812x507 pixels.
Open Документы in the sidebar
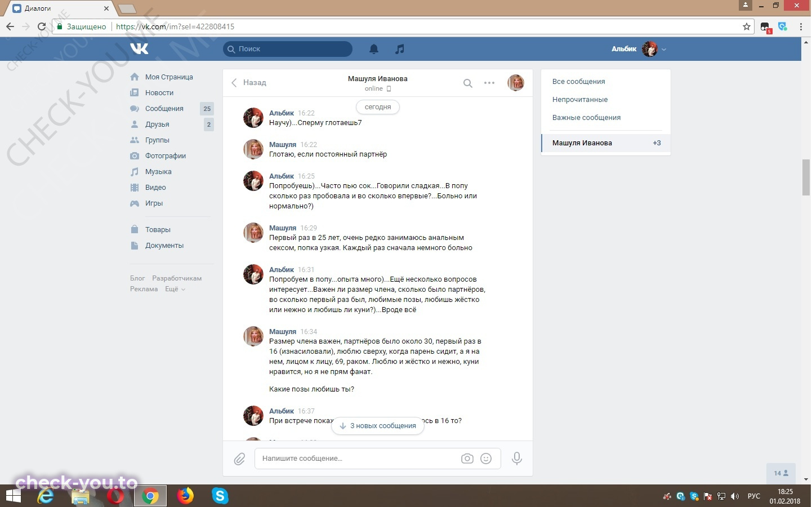point(164,246)
